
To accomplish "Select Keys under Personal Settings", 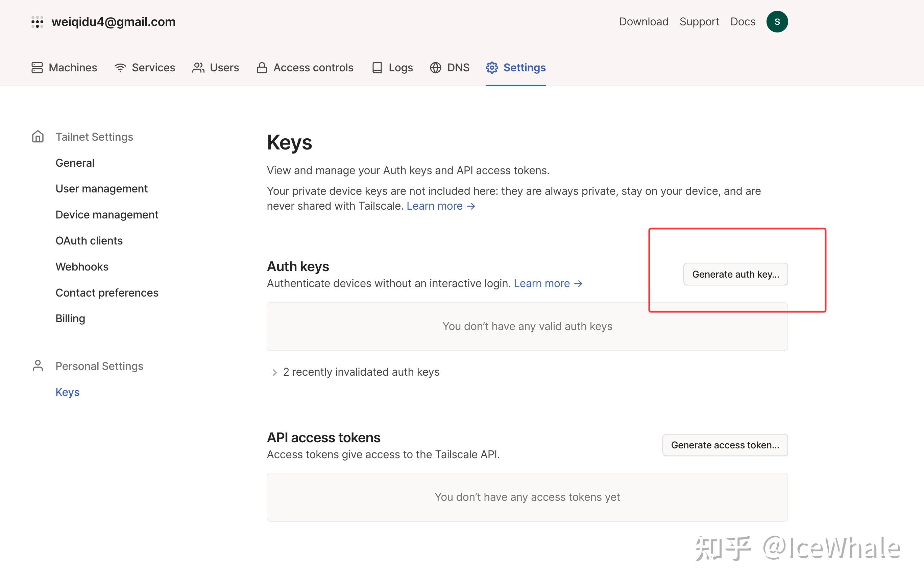I will click(68, 392).
